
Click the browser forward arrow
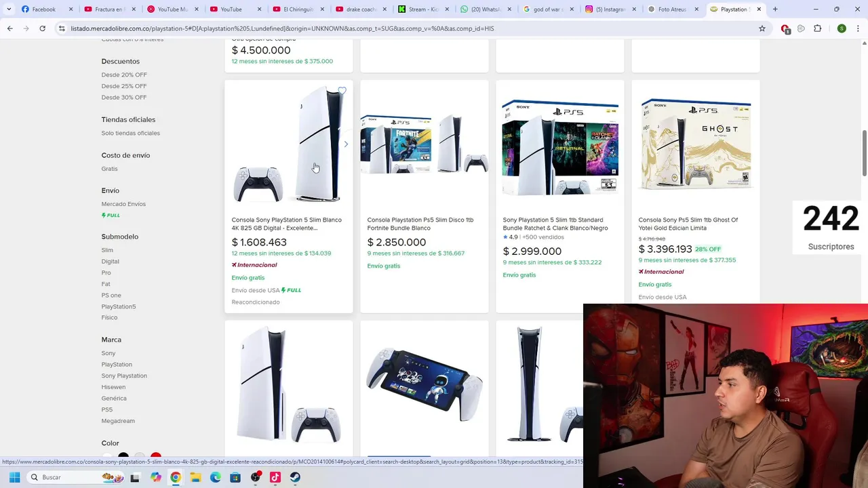click(x=26, y=28)
